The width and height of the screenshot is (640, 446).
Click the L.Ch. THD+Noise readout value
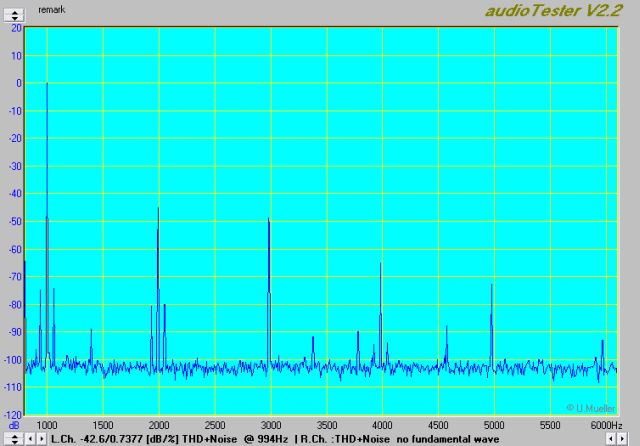click(114, 439)
